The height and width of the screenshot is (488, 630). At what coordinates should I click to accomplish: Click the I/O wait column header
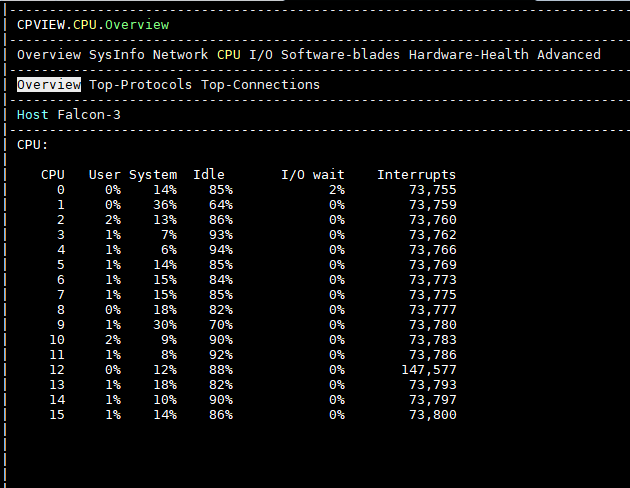(313, 175)
